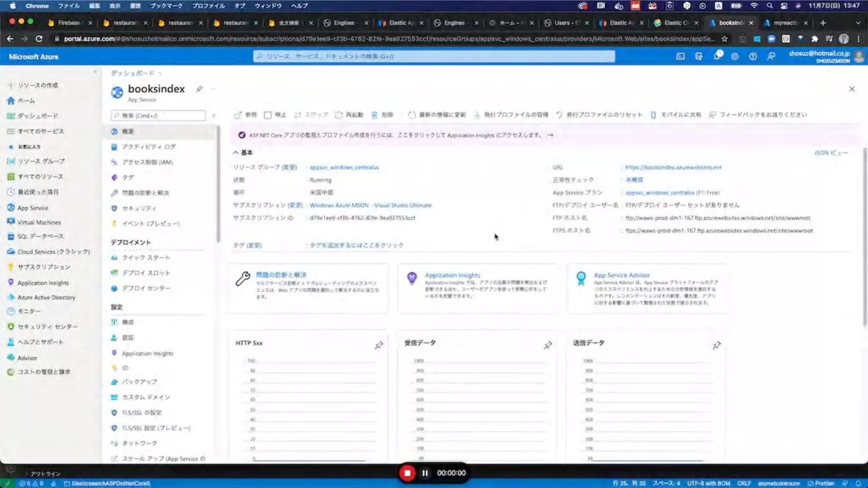Open notifications bell in Azure header
This screenshot has width=868, height=488.
point(717,56)
